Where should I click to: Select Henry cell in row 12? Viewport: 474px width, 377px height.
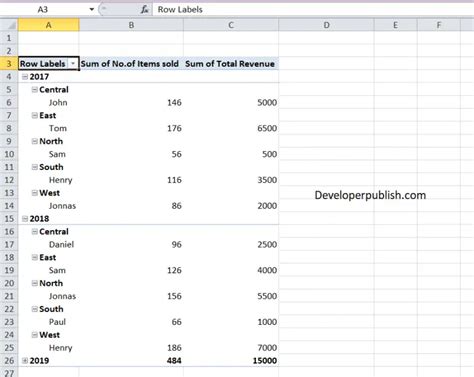[48, 180]
